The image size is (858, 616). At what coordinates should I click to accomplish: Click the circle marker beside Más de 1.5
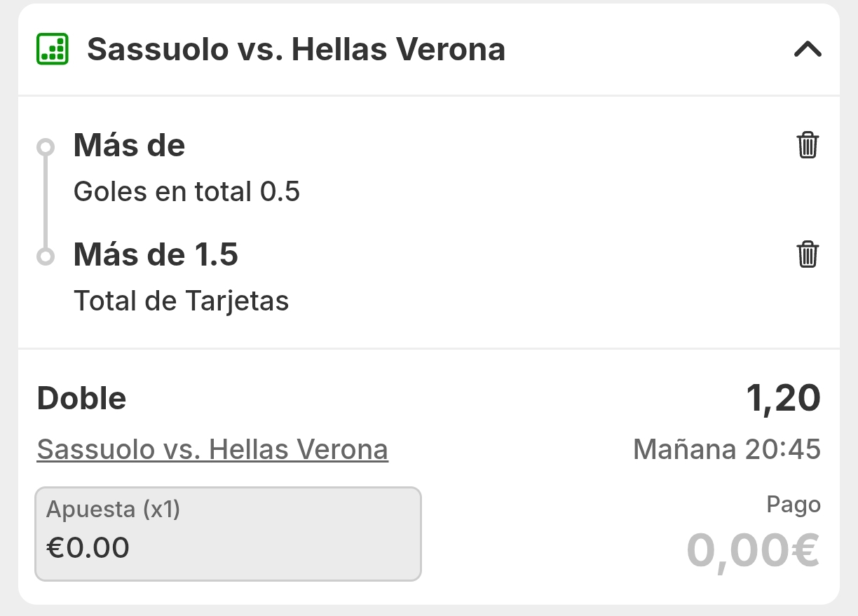[x=46, y=256]
